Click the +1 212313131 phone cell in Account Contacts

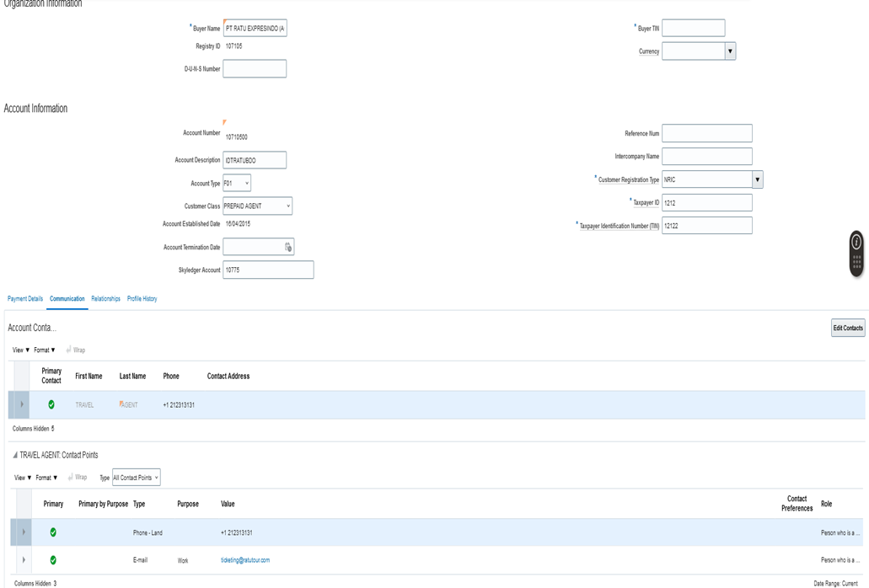point(179,404)
